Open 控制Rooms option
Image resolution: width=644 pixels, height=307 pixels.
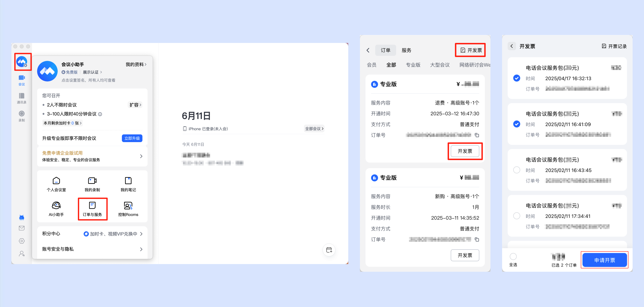128,209
